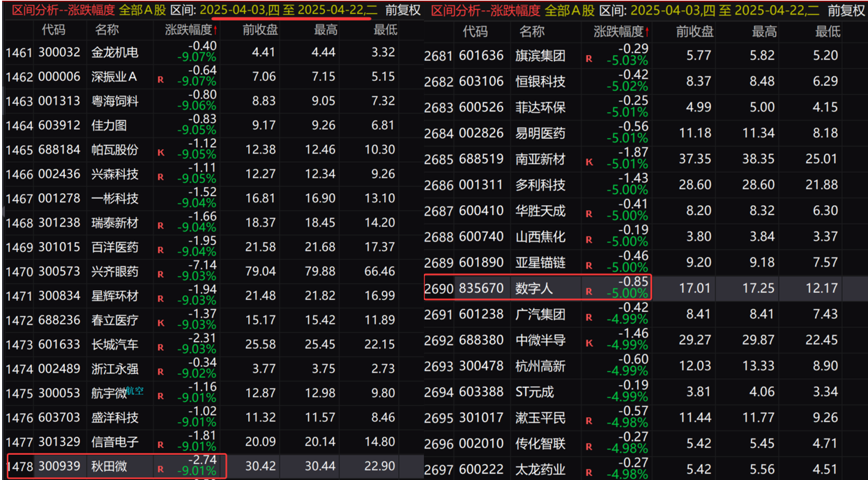Select stock name 杭州高新
The height and width of the screenshot is (480, 868).
coord(540,366)
